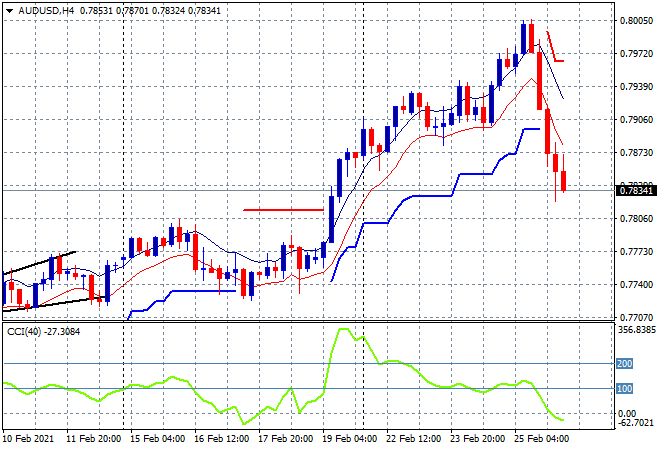
Task: Select the AUDUSD,H4 chart title text
Action: [46, 11]
